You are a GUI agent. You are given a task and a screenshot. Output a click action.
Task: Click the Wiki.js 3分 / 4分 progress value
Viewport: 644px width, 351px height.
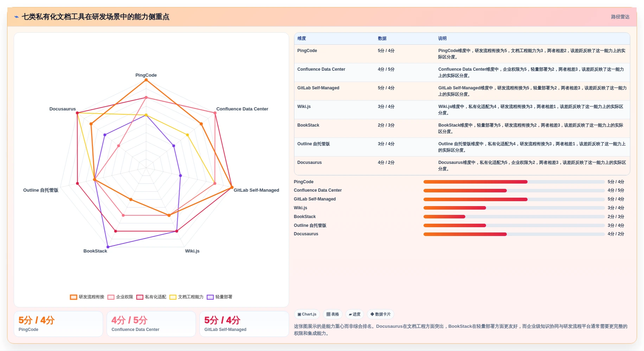coord(616,208)
